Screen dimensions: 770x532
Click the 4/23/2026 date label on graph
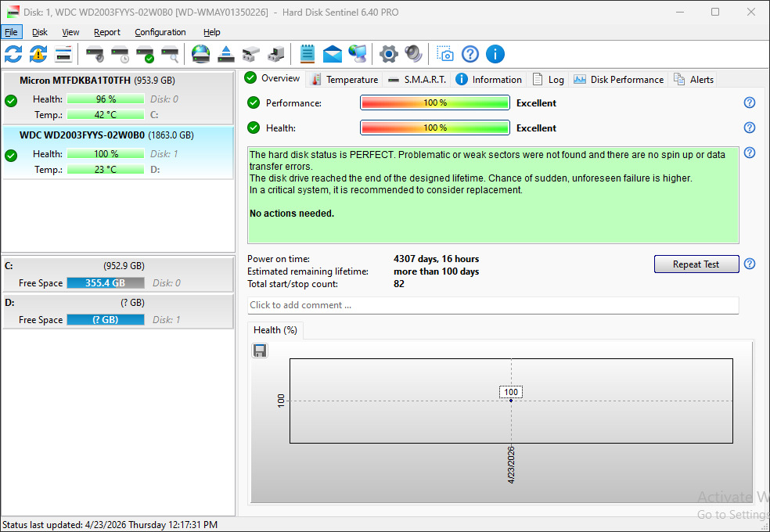click(511, 465)
